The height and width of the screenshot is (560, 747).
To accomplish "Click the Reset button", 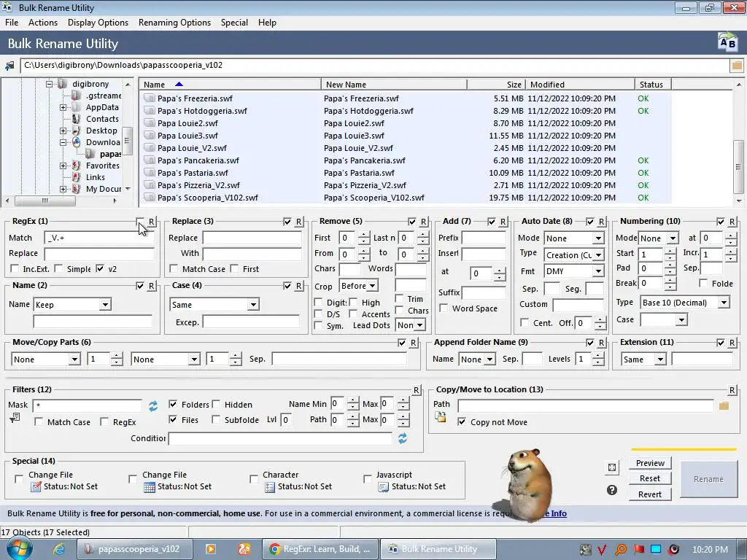I will pos(650,478).
